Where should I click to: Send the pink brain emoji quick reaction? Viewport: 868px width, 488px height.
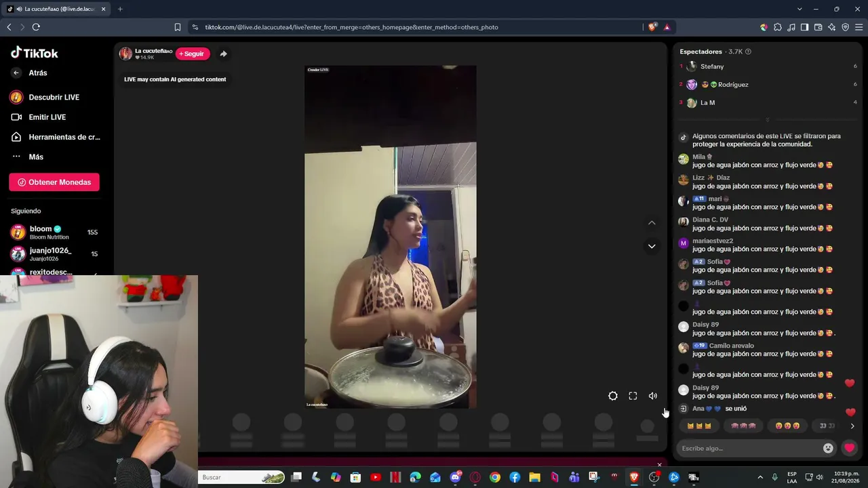(x=743, y=426)
